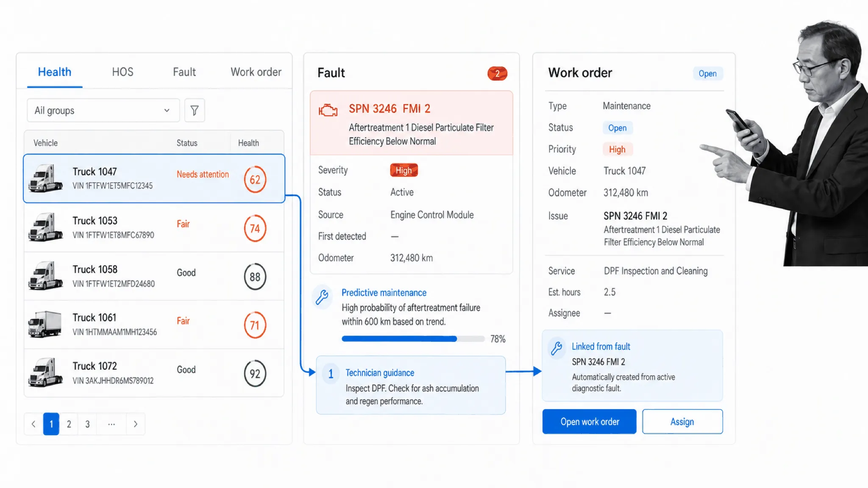The width and height of the screenshot is (868, 488).
Task: Click the linked fault wrench icon
Action: pyautogui.click(x=556, y=348)
